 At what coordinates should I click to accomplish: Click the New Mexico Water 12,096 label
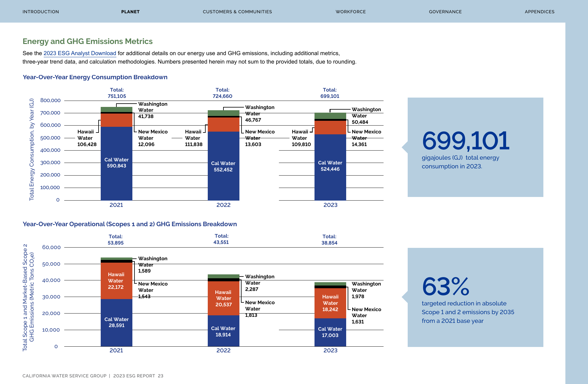pos(153,138)
